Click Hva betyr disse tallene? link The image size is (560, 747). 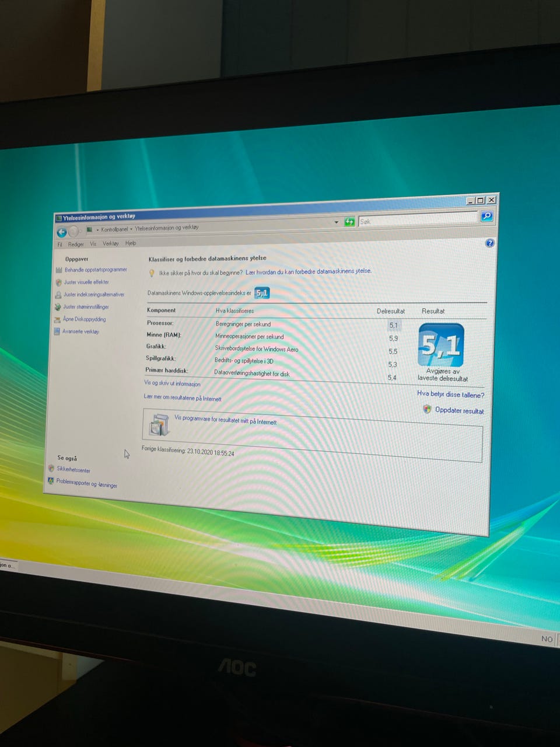[x=450, y=395]
